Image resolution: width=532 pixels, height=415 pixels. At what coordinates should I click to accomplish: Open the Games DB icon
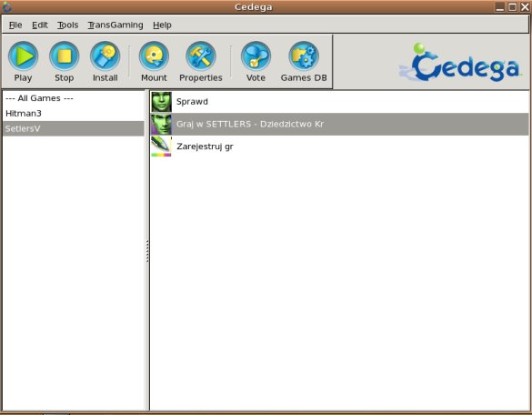(304, 56)
